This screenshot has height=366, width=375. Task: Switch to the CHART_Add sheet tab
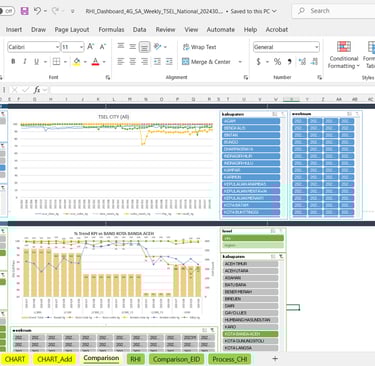pyautogui.click(x=55, y=359)
